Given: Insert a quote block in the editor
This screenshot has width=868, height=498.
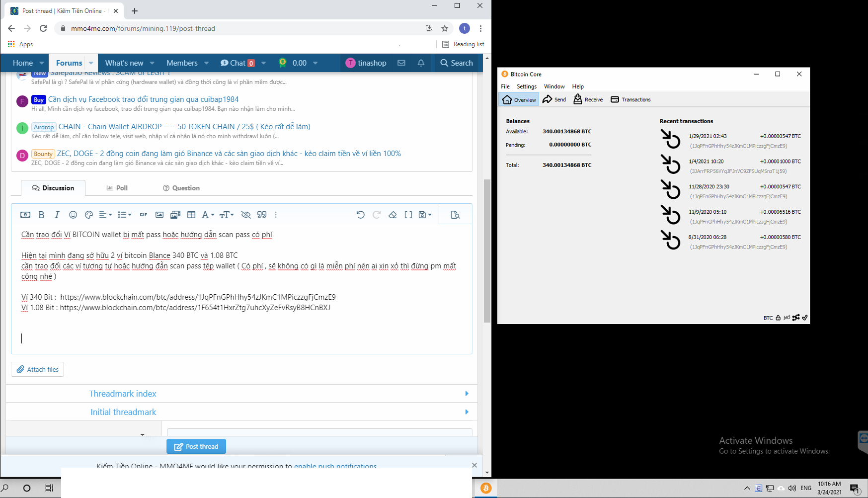Looking at the screenshot, I should tap(262, 215).
